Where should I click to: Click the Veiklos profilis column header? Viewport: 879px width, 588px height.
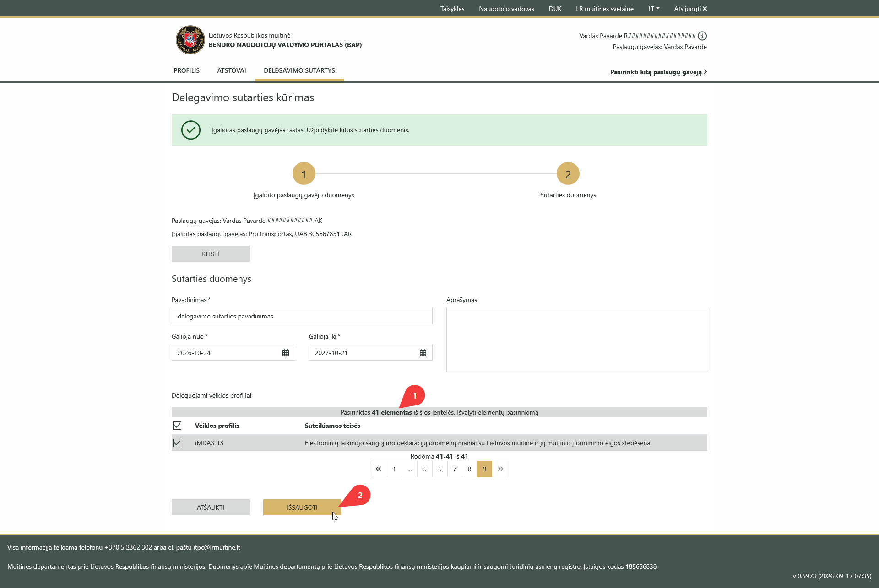click(x=217, y=426)
